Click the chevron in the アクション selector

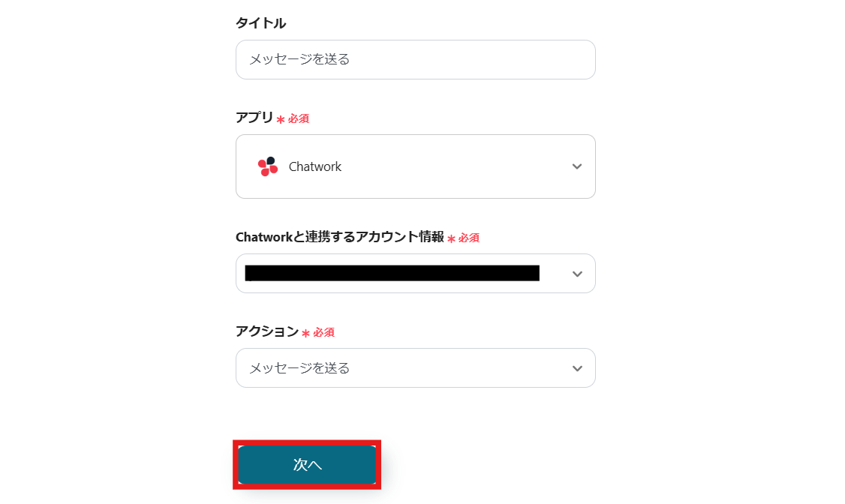coord(576,368)
